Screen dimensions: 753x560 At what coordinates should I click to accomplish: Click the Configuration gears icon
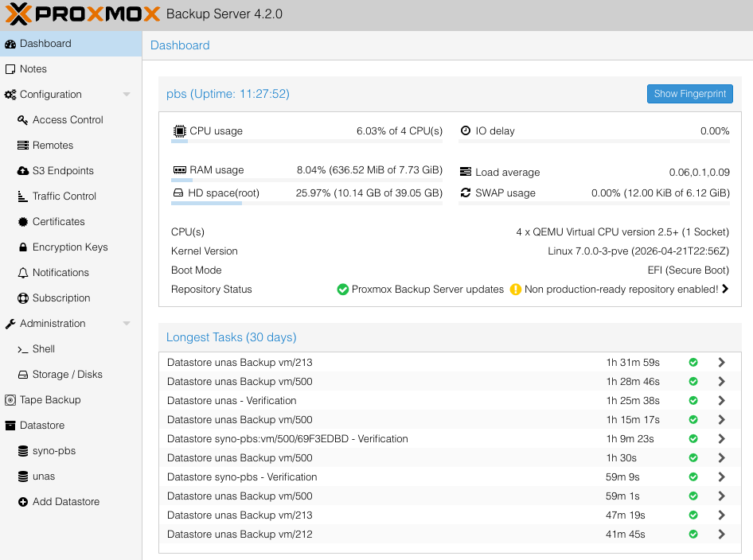pos(10,95)
